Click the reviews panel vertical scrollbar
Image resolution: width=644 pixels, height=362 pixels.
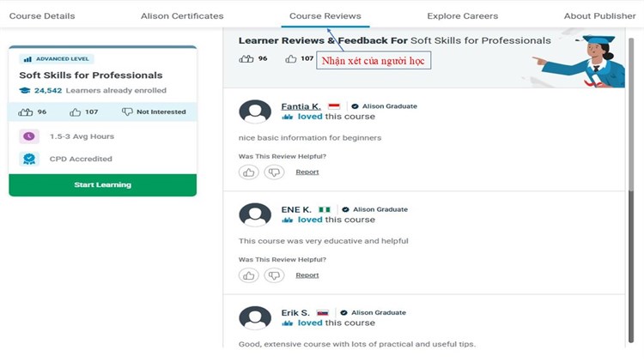[631, 190]
